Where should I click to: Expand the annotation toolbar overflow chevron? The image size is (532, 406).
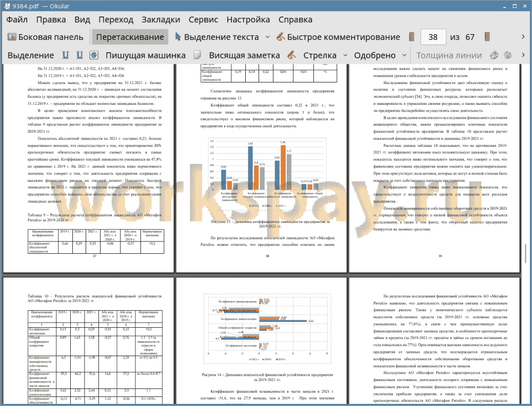523,55
